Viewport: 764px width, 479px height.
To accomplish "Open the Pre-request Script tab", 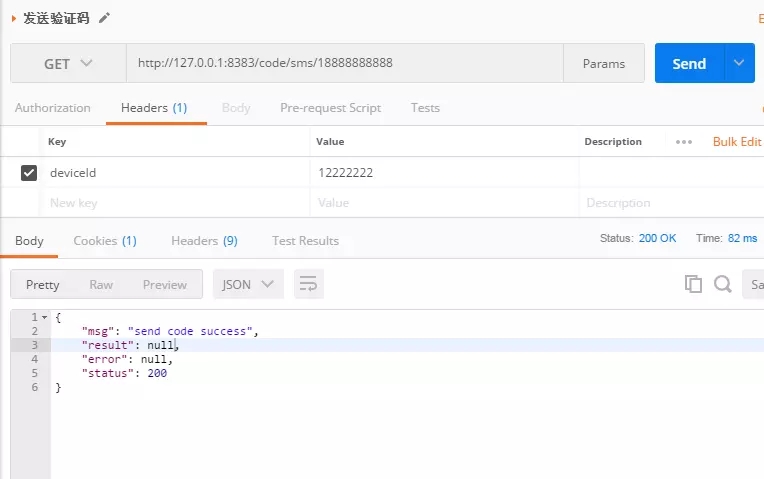I will coord(330,108).
